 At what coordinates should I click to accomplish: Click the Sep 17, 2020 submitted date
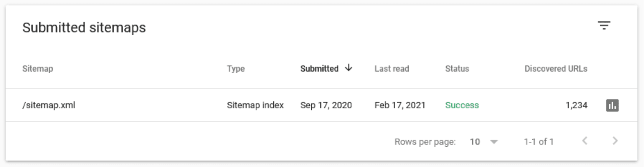326,105
